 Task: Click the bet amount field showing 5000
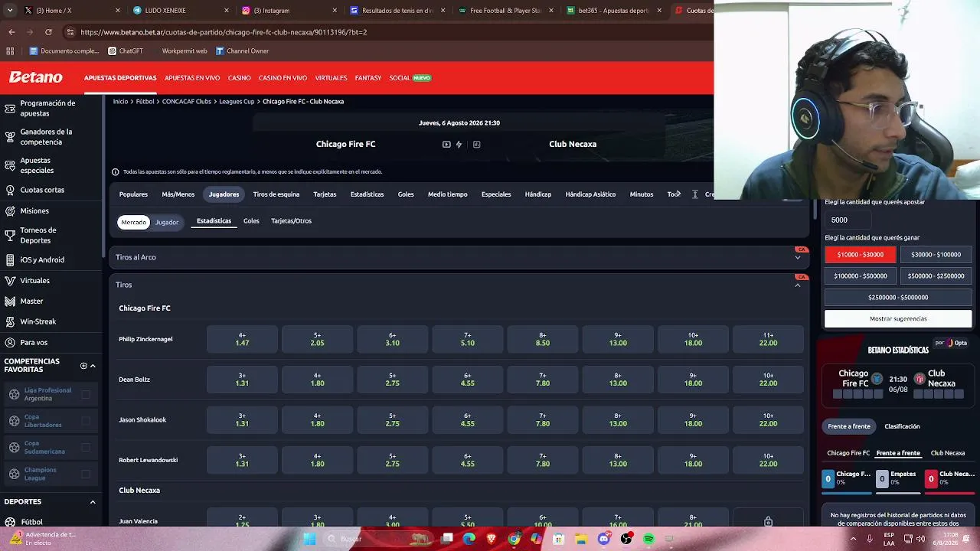(x=849, y=220)
